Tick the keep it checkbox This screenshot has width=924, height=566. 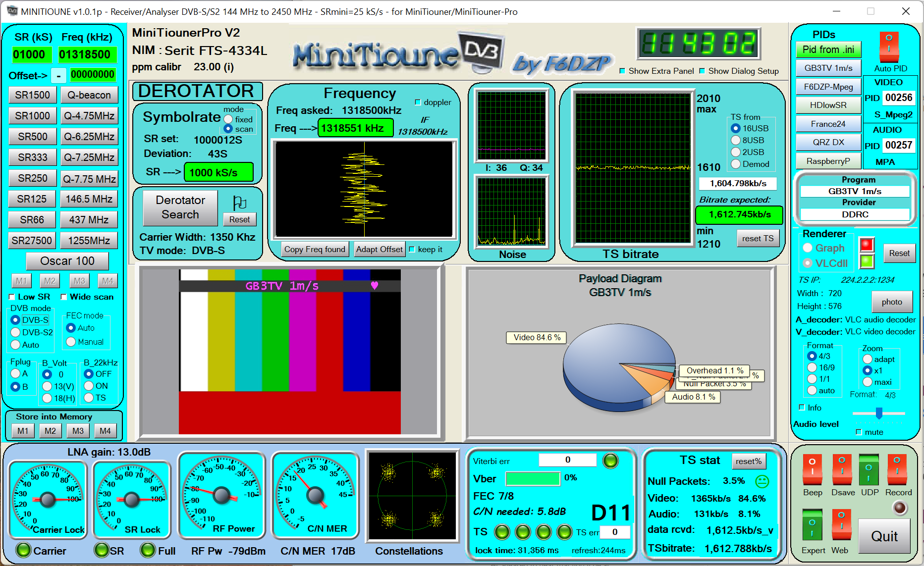pyautogui.click(x=412, y=250)
